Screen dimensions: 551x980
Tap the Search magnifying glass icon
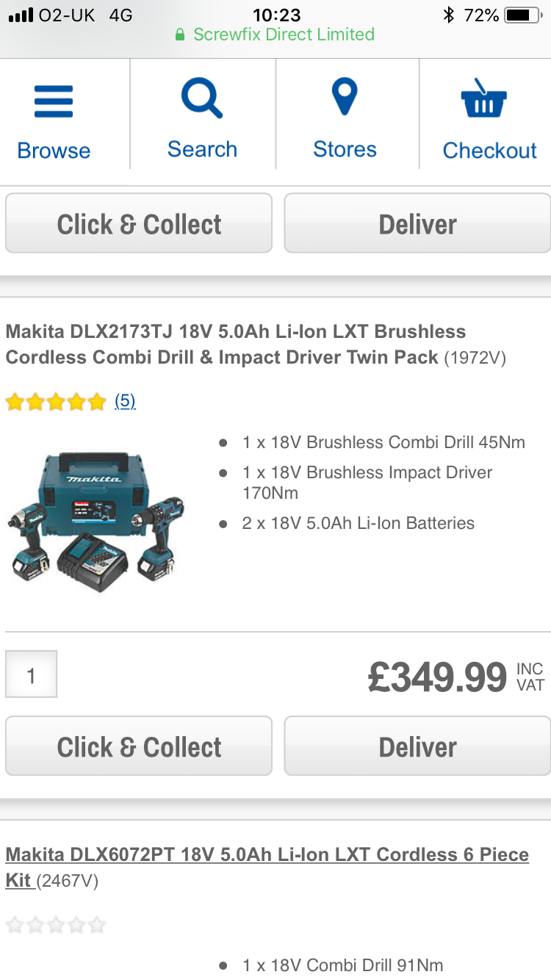[x=202, y=99]
